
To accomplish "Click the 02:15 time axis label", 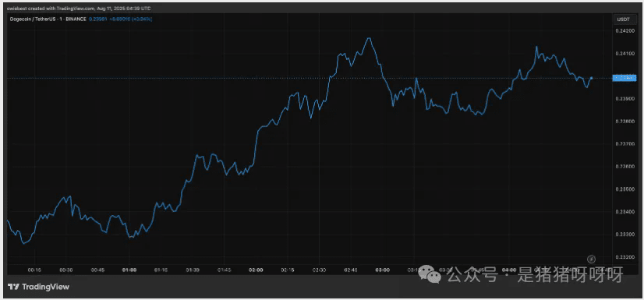I will tap(288, 270).
